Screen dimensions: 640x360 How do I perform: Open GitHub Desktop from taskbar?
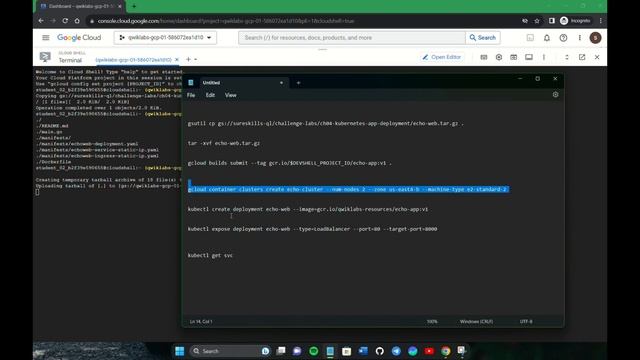click(x=380, y=351)
